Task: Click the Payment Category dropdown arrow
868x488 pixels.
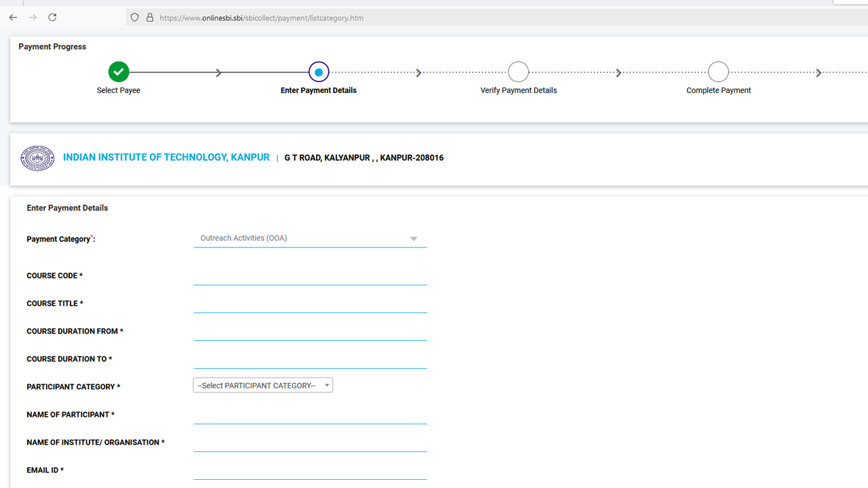Action: point(413,239)
